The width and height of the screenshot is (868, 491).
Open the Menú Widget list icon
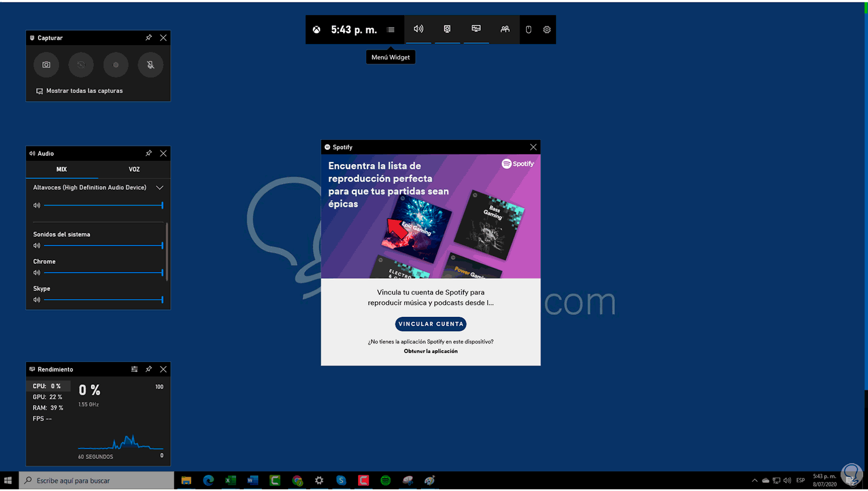391,29
